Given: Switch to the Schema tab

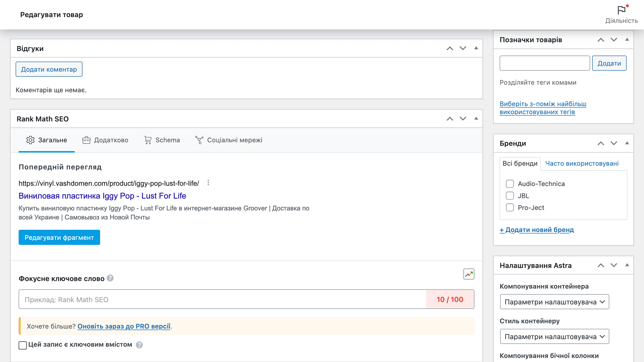Looking at the screenshot, I should coord(162,140).
